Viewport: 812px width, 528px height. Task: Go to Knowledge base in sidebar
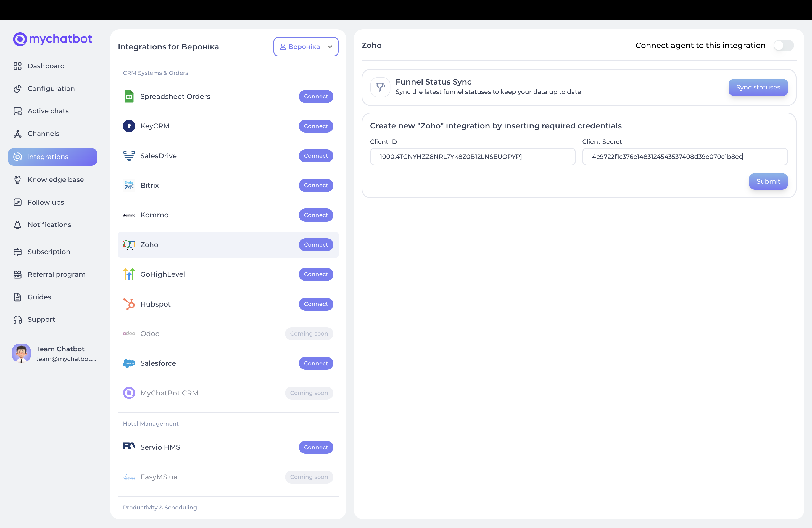tap(56, 180)
